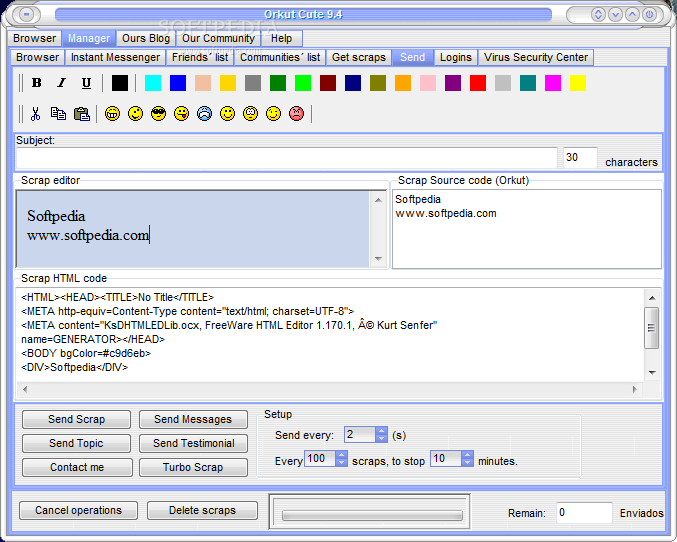Open the Virus Security Center tab
This screenshot has height=542, width=677.
coord(536,57)
